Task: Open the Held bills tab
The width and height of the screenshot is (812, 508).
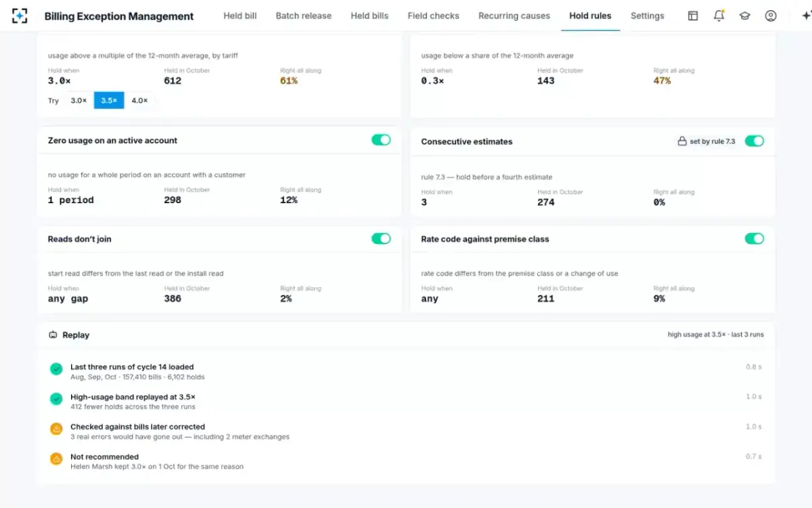Action: tap(369, 16)
